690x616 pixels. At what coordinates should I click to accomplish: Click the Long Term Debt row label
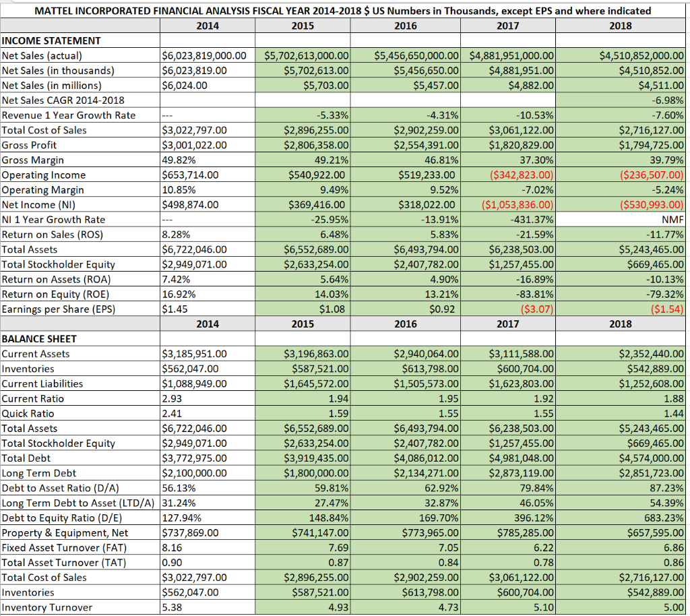point(38,473)
